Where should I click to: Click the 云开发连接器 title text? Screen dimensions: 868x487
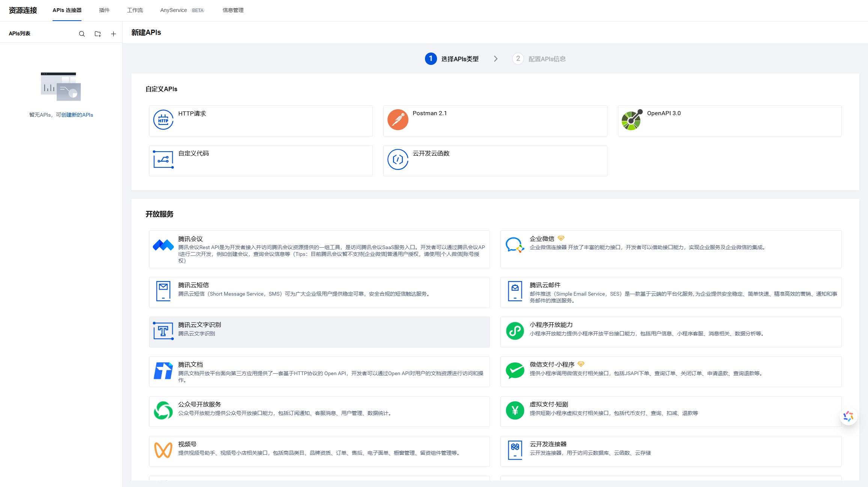point(548,444)
